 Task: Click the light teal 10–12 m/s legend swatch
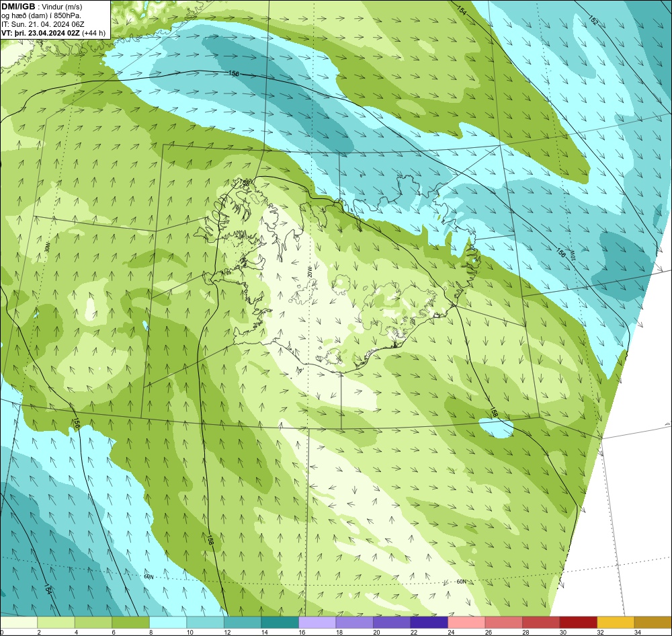point(205,622)
